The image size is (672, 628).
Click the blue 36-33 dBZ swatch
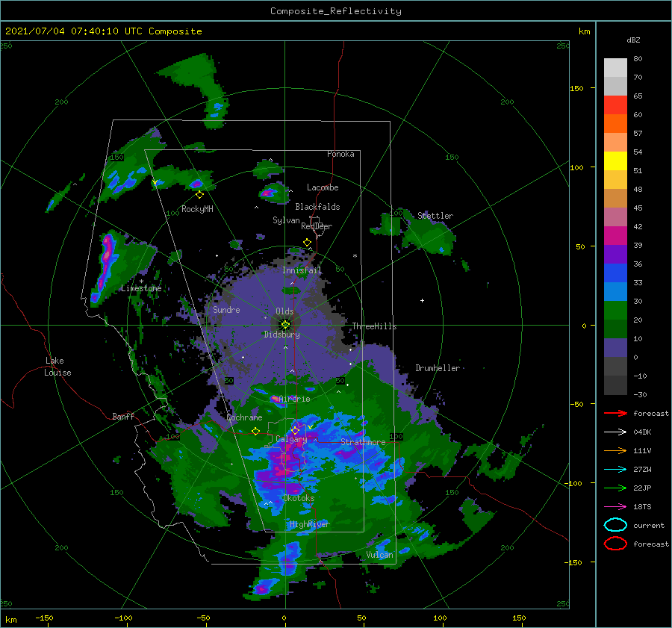click(x=615, y=273)
